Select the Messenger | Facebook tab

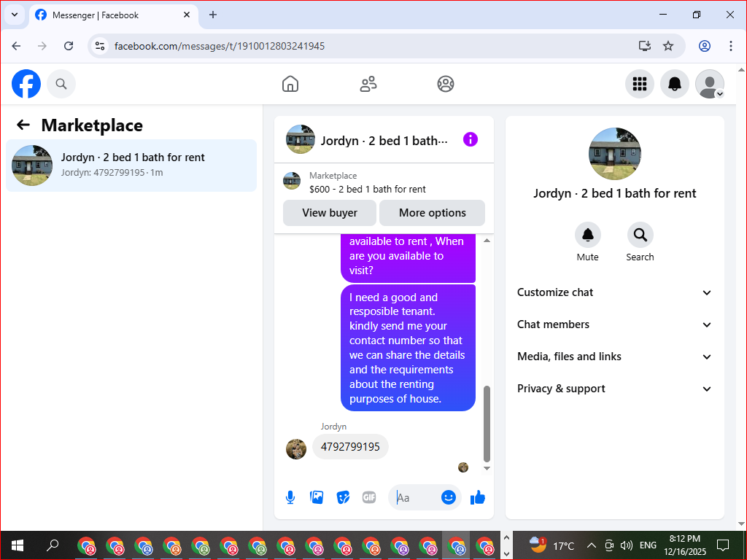coord(113,15)
